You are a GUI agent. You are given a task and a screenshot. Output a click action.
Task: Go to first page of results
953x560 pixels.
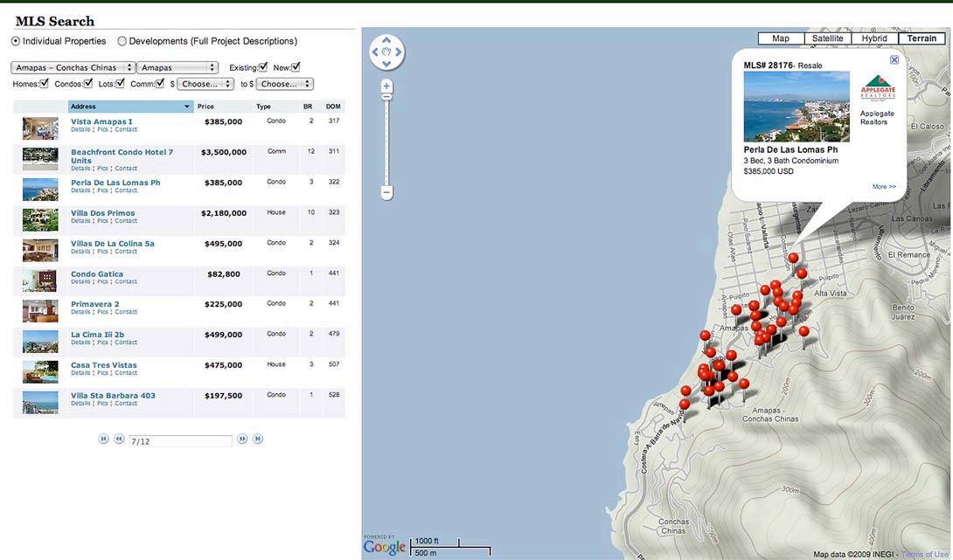103,439
